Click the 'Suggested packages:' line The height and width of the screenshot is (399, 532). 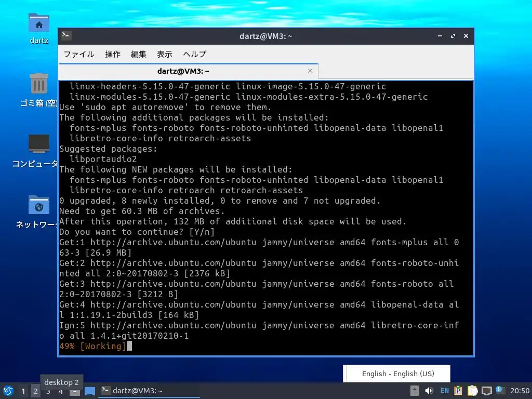(x=108, y=149)
